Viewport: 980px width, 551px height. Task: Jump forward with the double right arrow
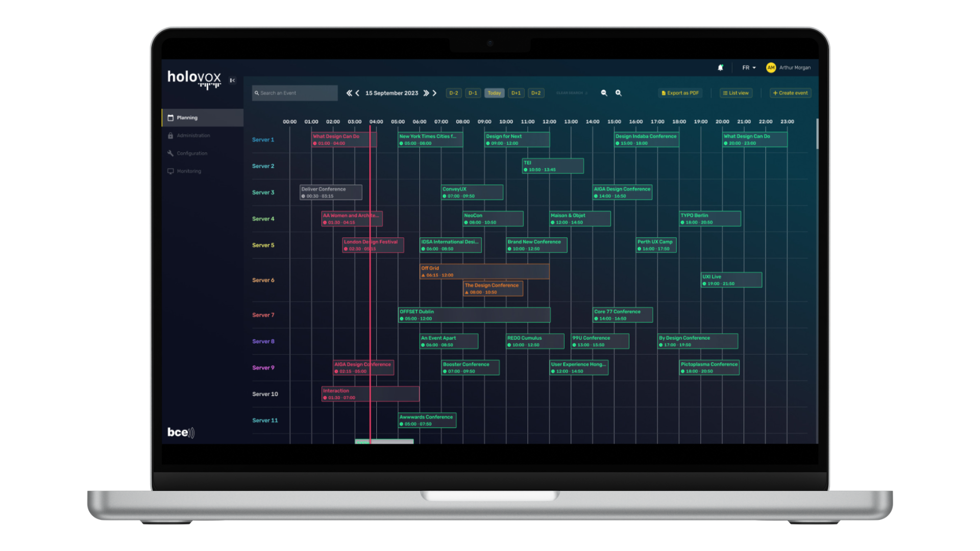(426, 93)
